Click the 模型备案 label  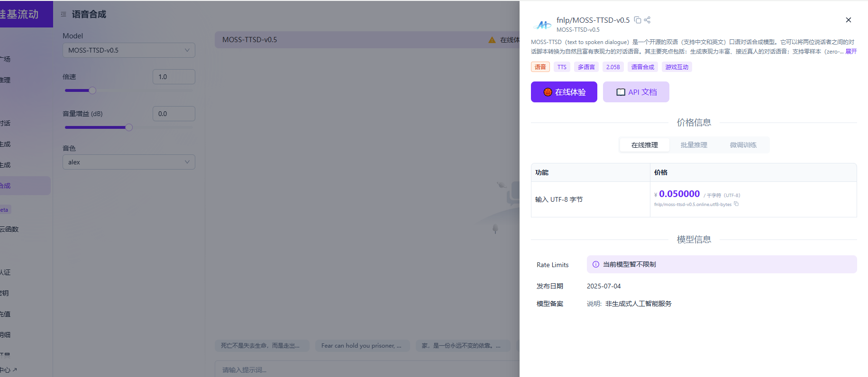click(550, 304)
